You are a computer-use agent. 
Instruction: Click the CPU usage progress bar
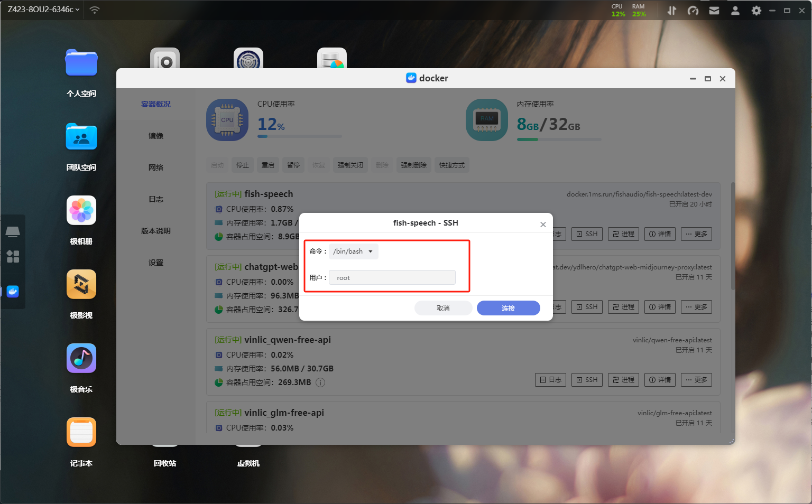299,136
